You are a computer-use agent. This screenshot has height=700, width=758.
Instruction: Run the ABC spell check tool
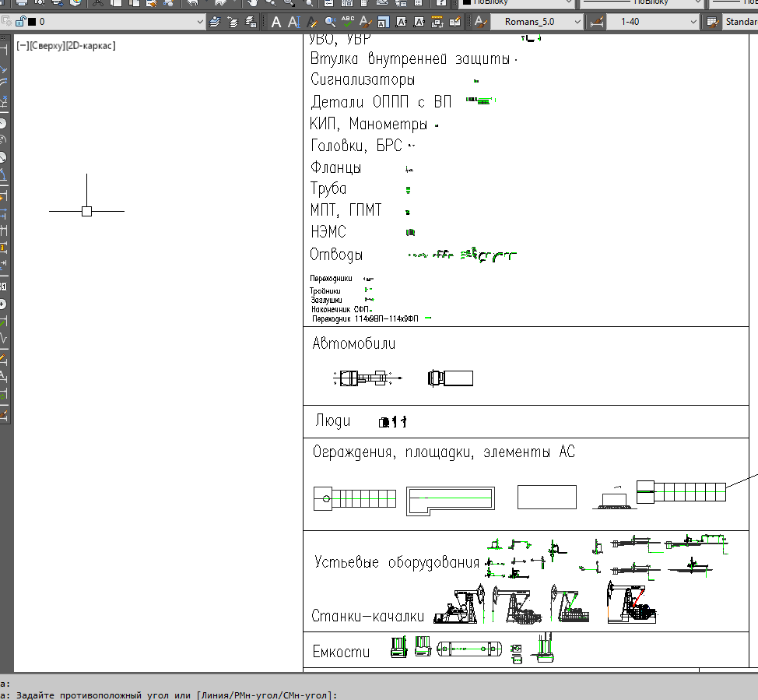click(x=348, y=22)
